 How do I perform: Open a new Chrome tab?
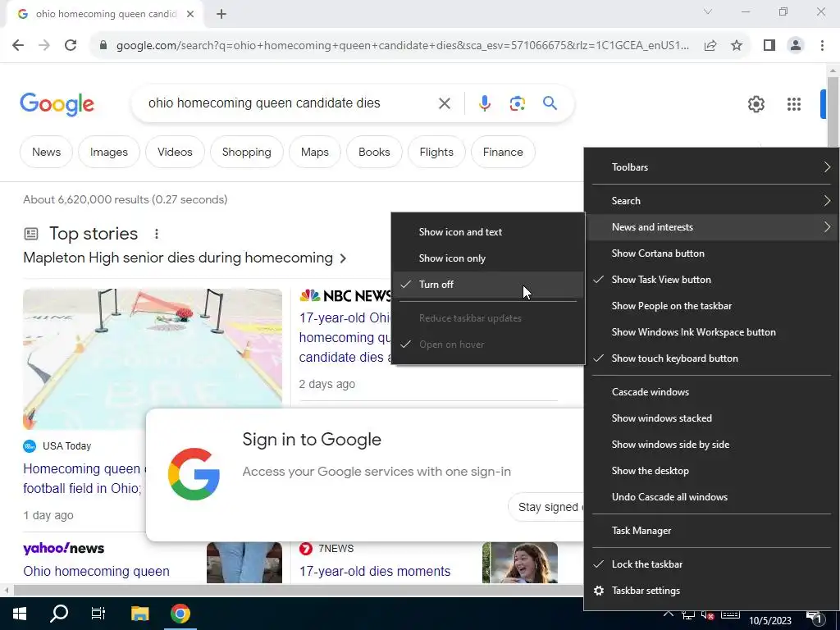point(221,14)
